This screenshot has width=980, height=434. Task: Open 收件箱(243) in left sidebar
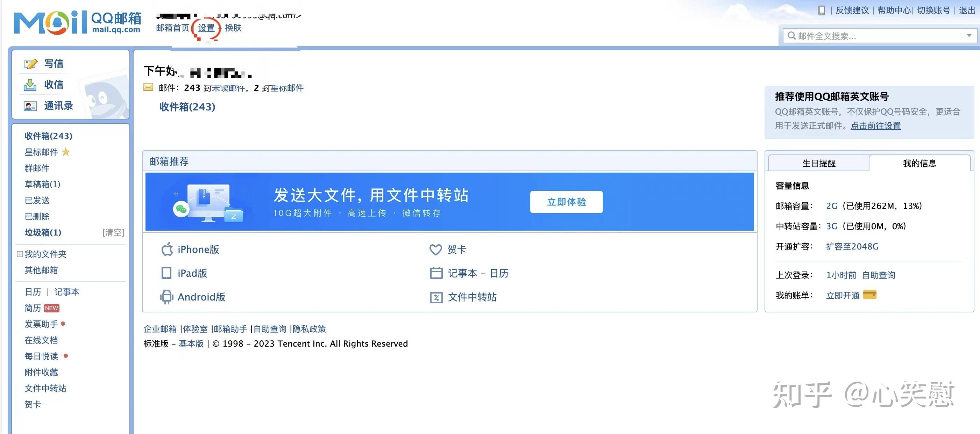pyautogui.click(x=48, y=136)
